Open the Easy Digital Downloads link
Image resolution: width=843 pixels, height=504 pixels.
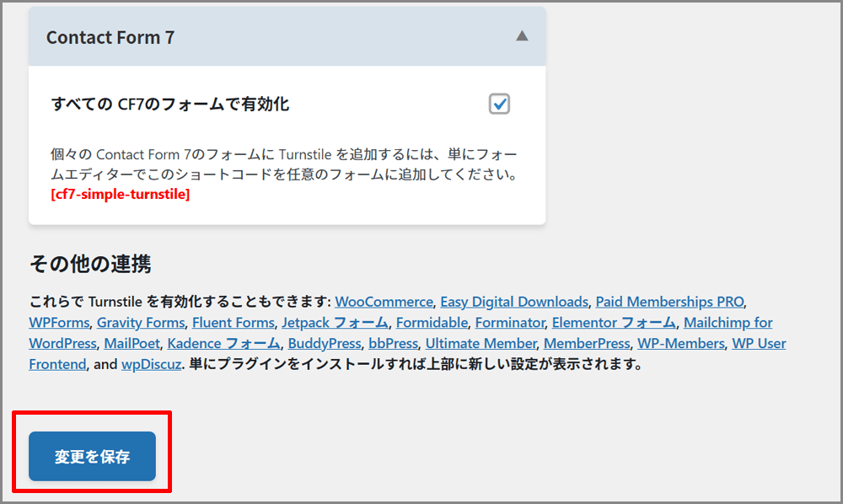[514, 302]
